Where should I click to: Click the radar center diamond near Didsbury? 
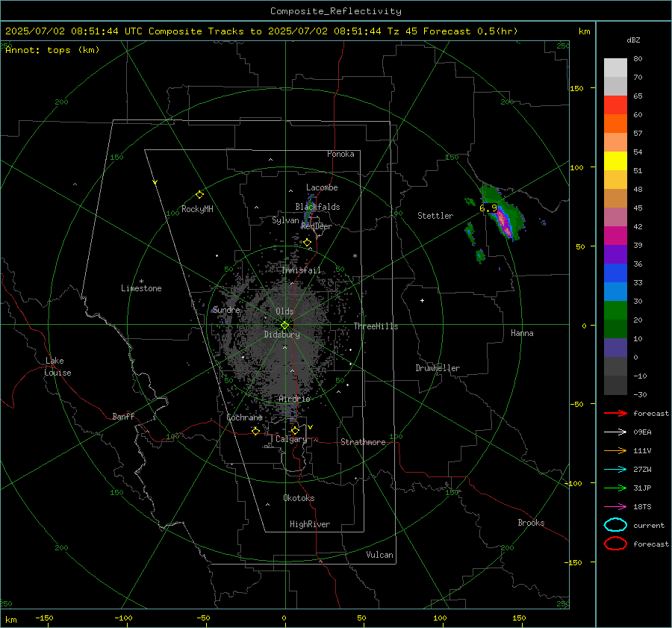click(x=285, y=325)
